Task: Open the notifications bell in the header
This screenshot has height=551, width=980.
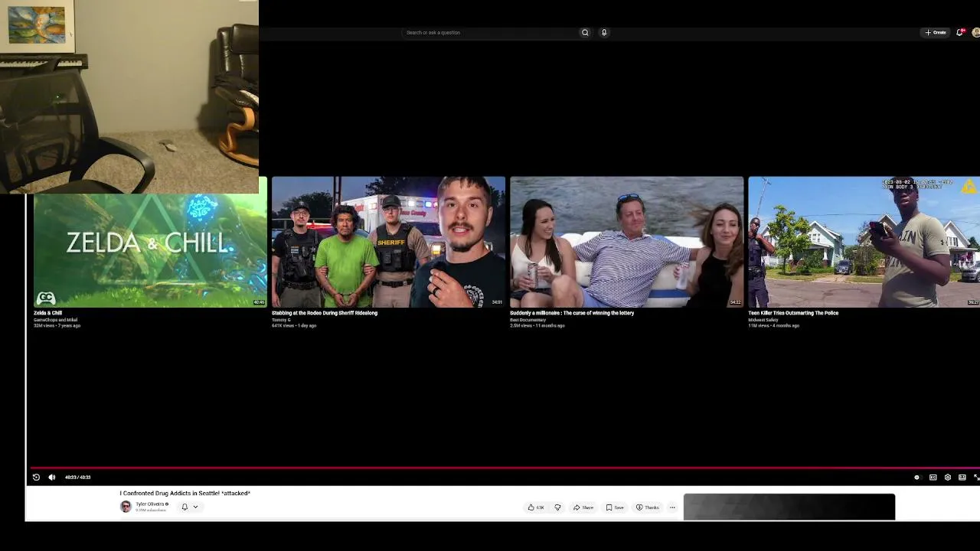Action: click(959, 32)
